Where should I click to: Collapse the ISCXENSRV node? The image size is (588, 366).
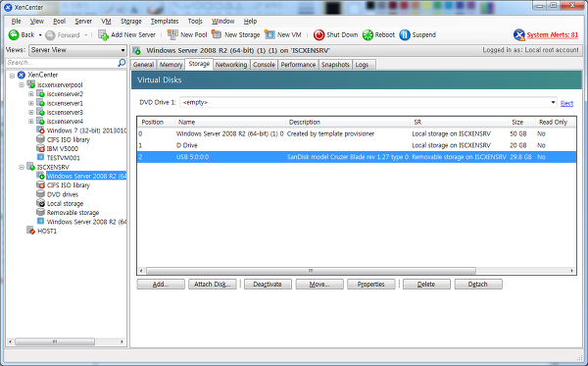[22, 167]
